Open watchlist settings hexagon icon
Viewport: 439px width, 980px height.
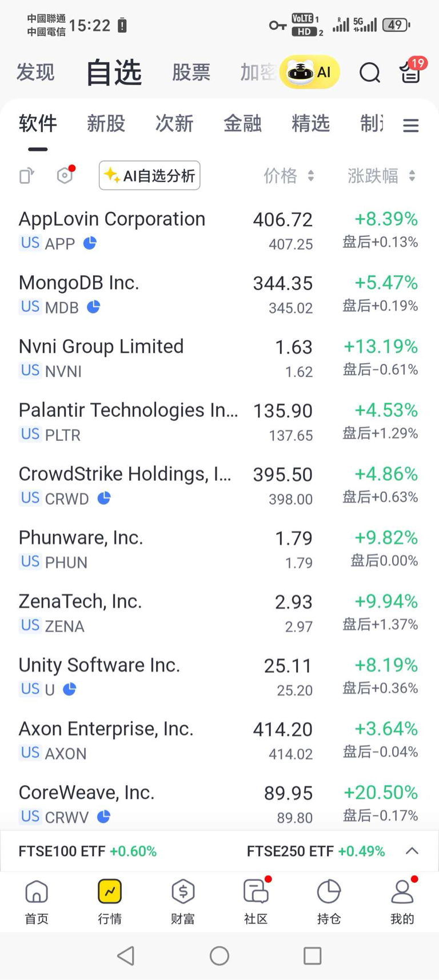[65, 175]
